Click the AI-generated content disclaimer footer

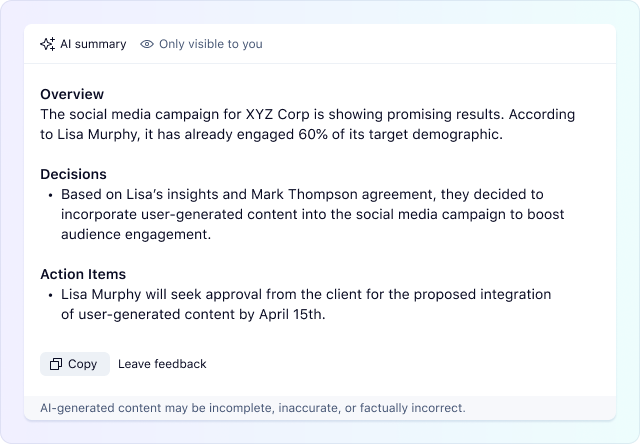click(x=252, y=408)
